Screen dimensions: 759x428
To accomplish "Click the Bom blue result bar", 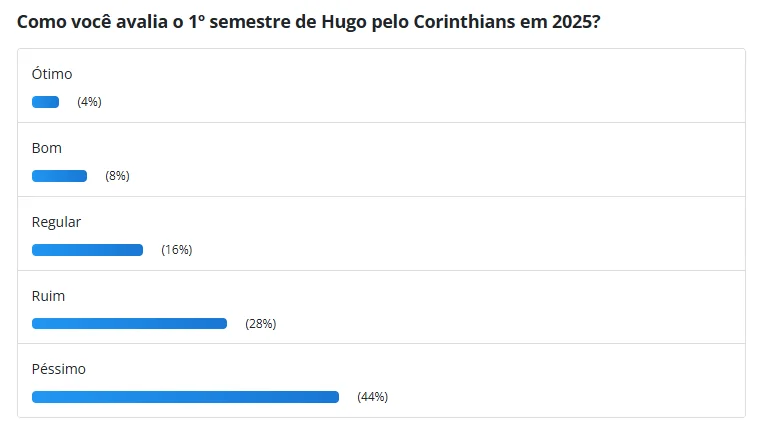I will 60,176.
